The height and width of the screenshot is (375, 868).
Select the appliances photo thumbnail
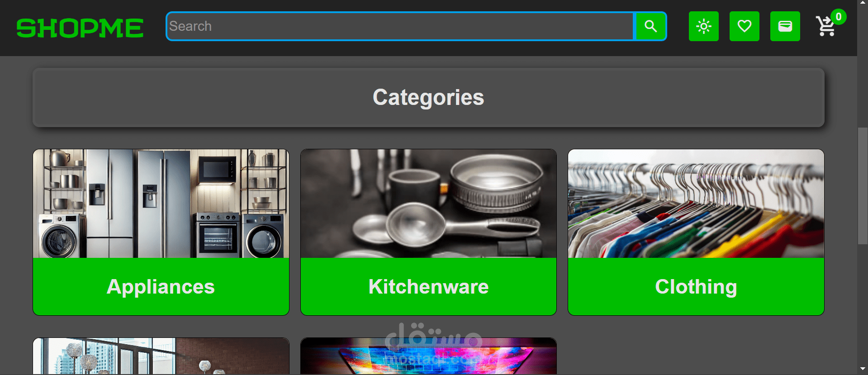[x=161, y=204]
